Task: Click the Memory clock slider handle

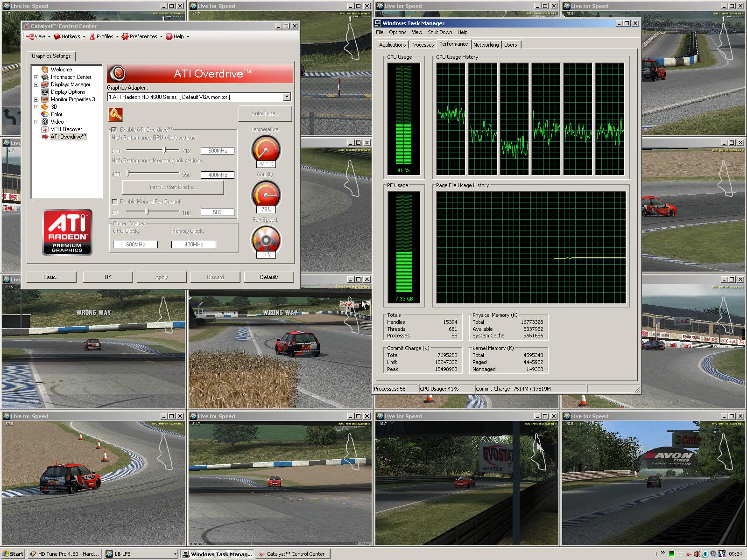Action: click(128, 174)
